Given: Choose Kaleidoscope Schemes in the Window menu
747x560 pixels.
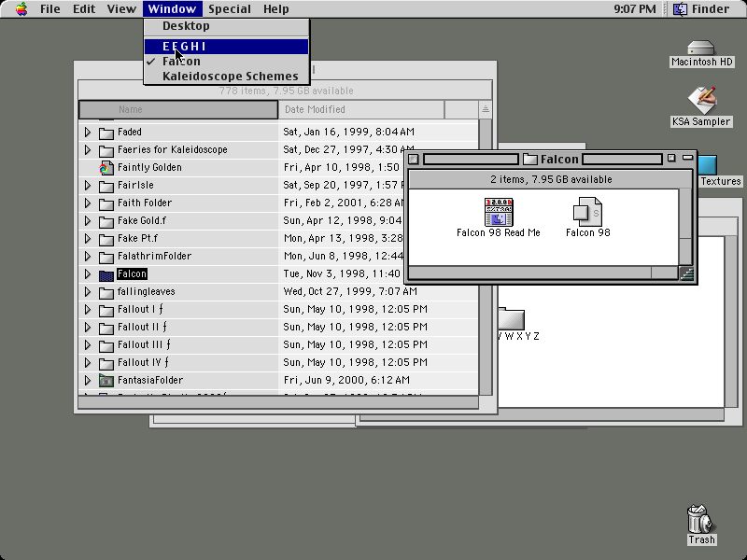Looking at the screenshot, I should [226, 77].
